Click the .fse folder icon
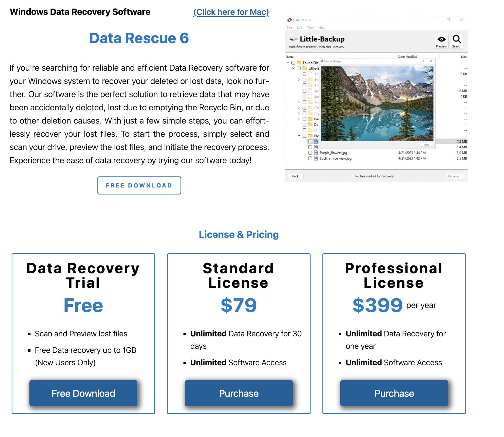This screenshot has height=437, width=504. point(310,80)
